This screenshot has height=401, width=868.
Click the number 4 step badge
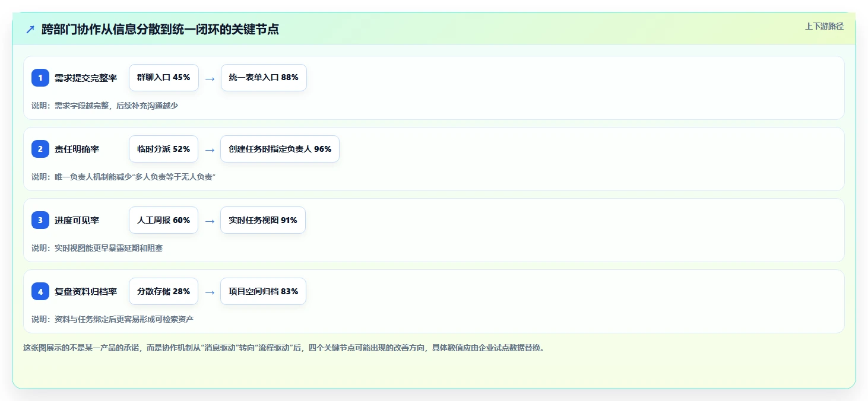(x=40, y=291)
